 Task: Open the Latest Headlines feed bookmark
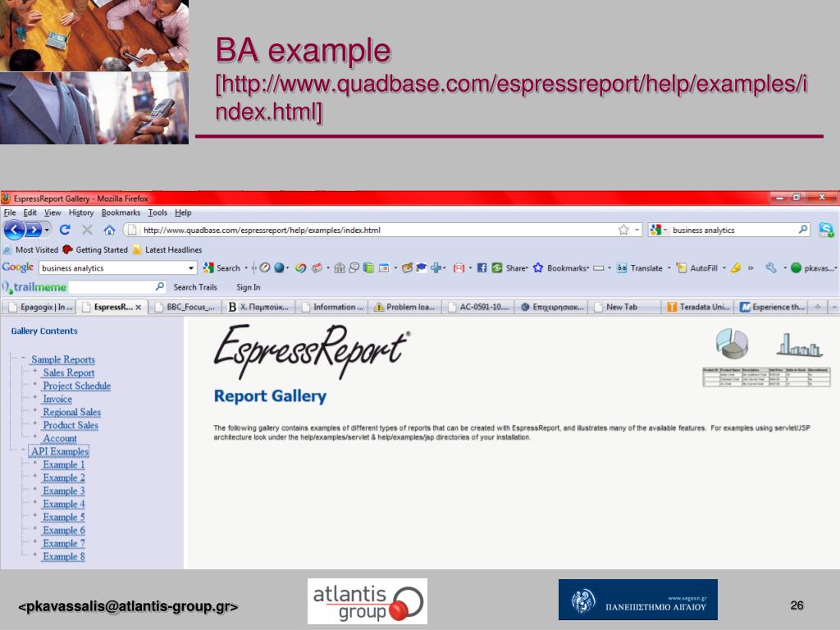click(167, 249)
